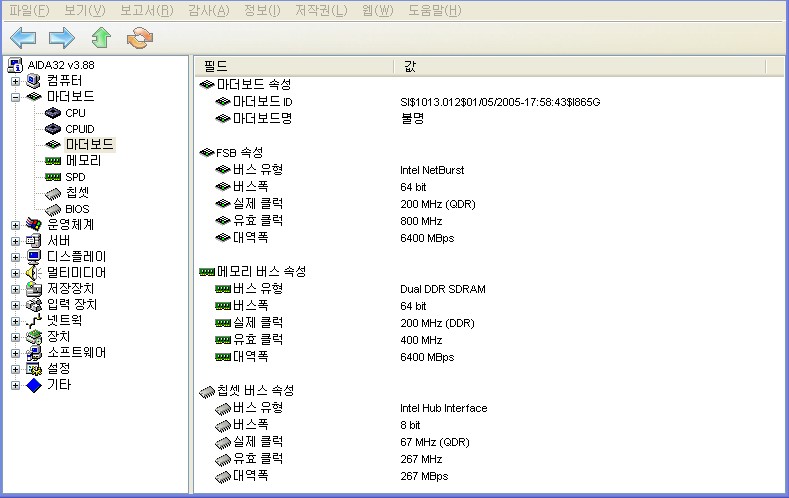Expand the 기타 tree node
The height and width of the screenshot is (498, 789).
coord(16,386)
